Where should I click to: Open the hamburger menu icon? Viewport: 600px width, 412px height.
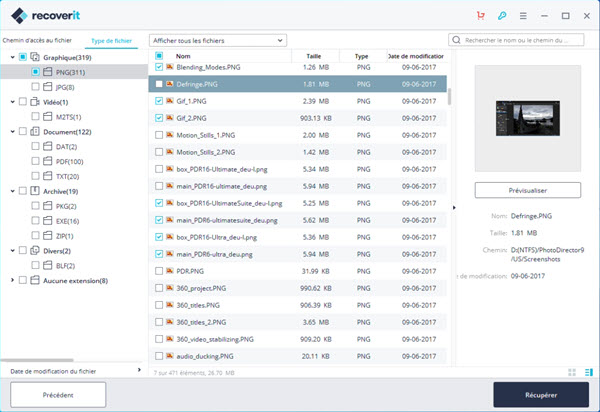[523, 16]
